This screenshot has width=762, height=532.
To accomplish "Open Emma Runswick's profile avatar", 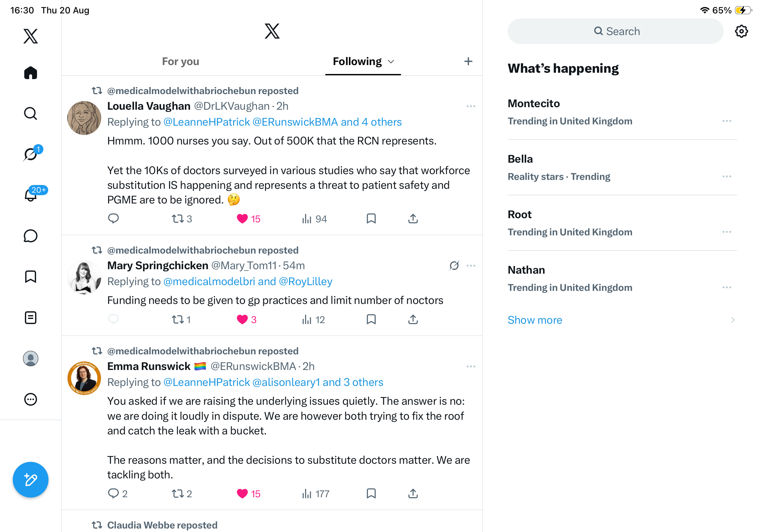I will click(x=84, y=378).
